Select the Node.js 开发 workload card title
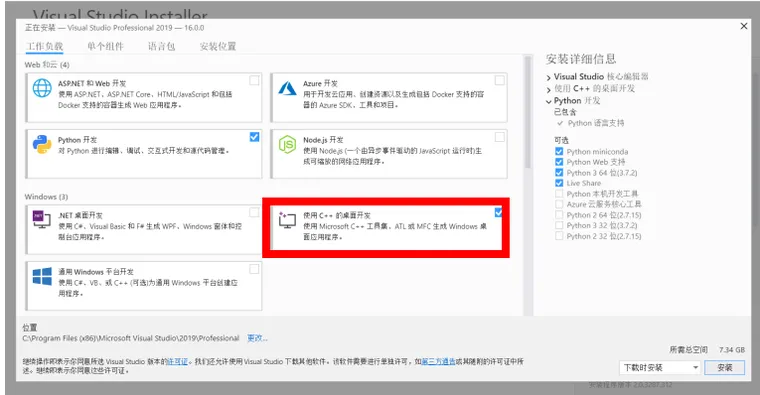760x395 pixels. coord(323,140)
